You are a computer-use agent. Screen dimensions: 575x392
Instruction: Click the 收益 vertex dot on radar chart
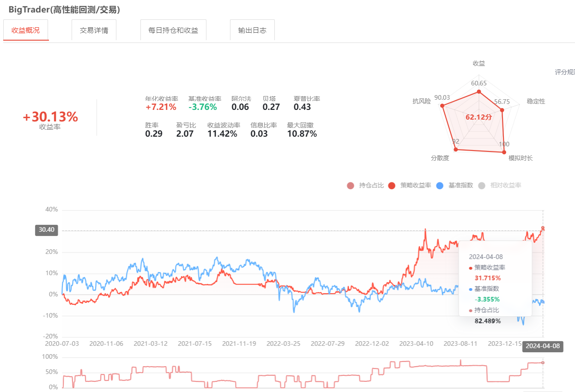[x=479, y=92]
